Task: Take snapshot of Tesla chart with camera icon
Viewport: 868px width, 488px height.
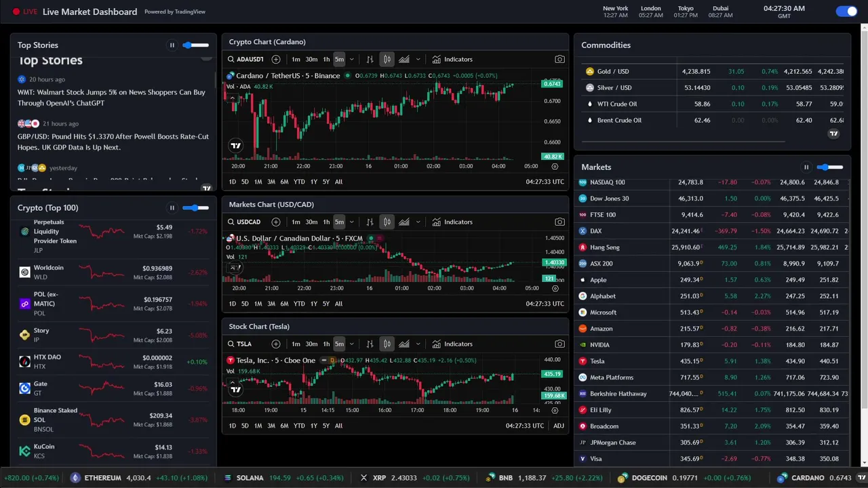Action: tap(559, 344)
